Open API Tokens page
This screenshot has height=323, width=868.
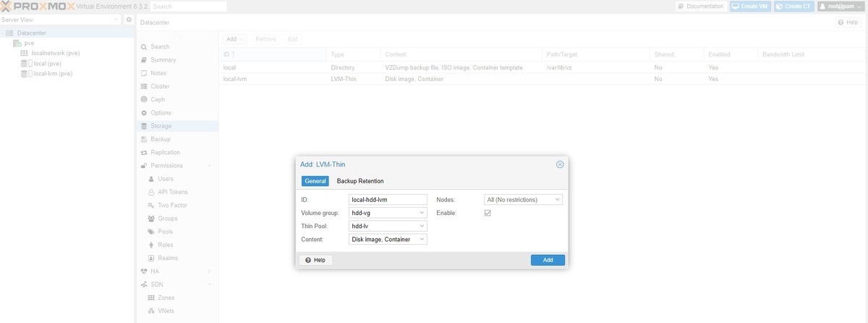[172, 192]
